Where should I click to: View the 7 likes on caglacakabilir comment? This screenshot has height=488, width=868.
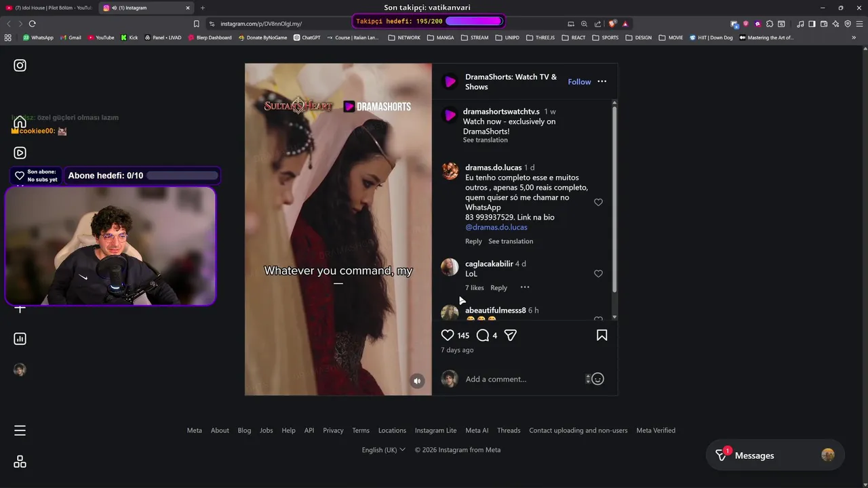(x=475, y=288)
